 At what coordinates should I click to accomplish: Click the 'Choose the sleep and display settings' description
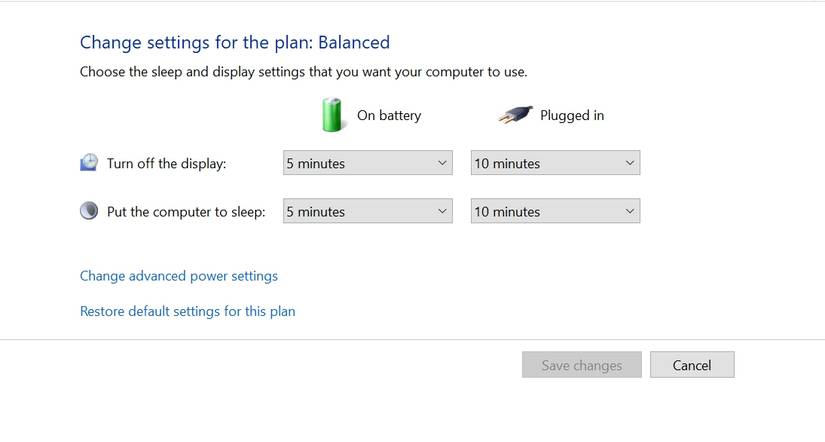(x=303, y=72)
